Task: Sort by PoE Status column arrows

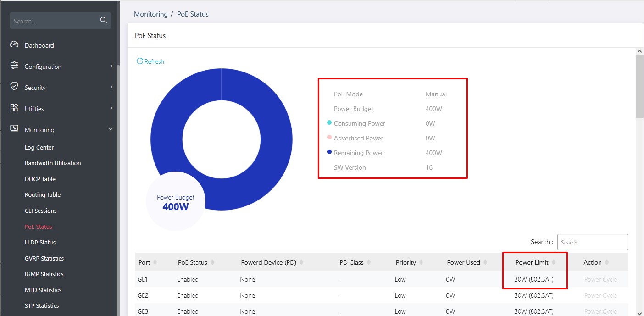Action: tap(212, 262)
